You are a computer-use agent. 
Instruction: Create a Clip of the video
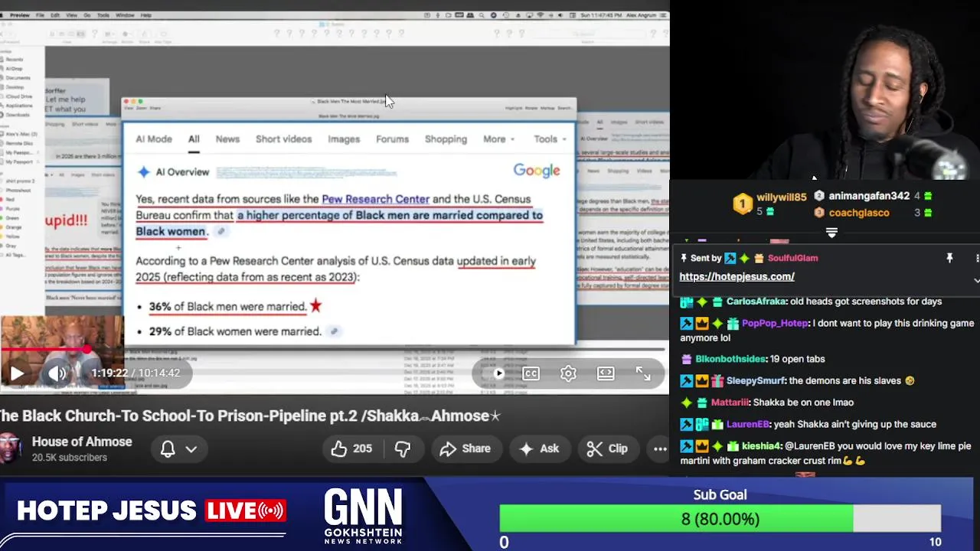[x=607, y=448]
